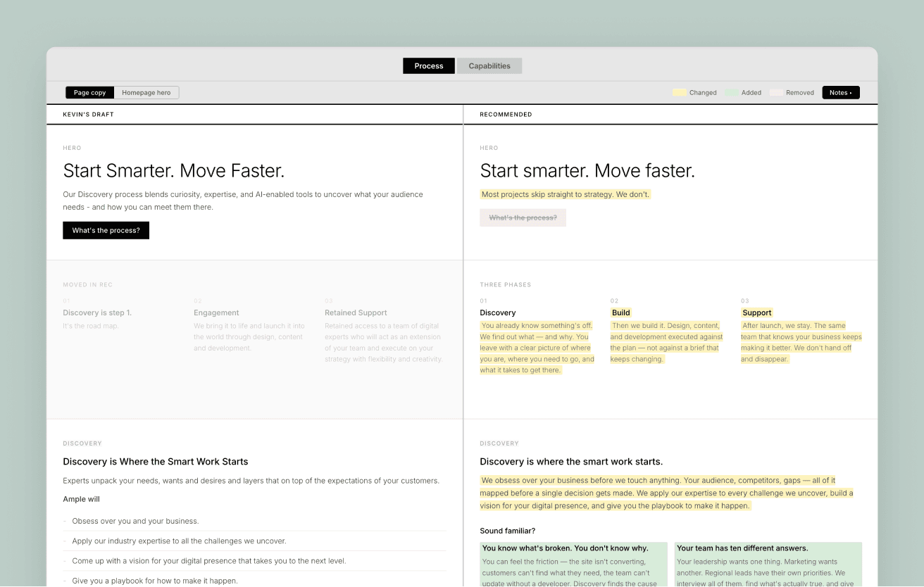Viewport: 924px width, 587px height.
Task: Click "Obsess over you and your business" list item
Action: [135, 522]
